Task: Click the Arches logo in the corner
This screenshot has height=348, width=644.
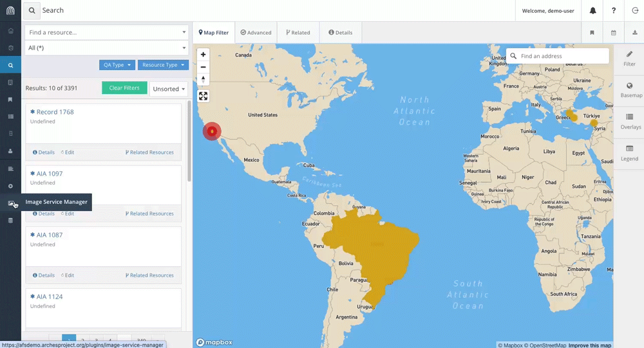Action: (10, 11)
